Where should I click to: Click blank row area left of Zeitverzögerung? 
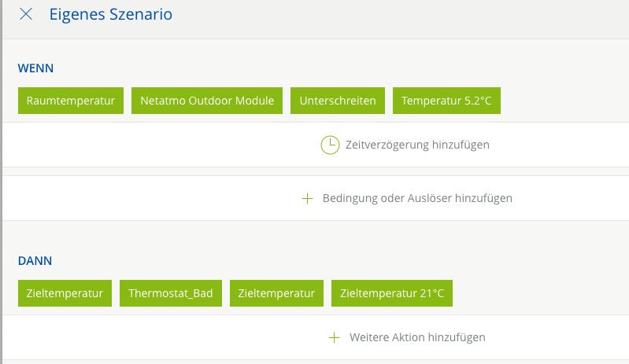click(157, 145)
